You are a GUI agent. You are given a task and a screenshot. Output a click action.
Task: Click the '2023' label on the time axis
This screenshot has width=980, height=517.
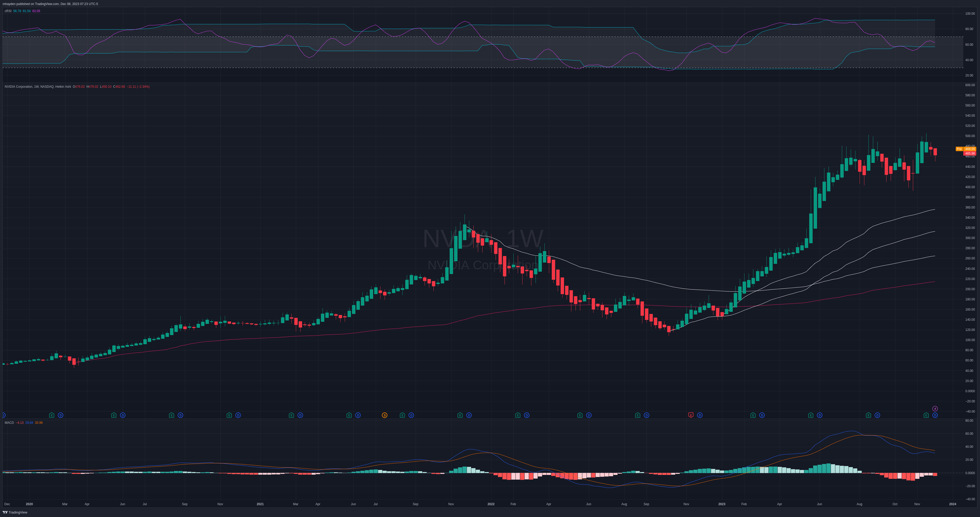(722, 504)
